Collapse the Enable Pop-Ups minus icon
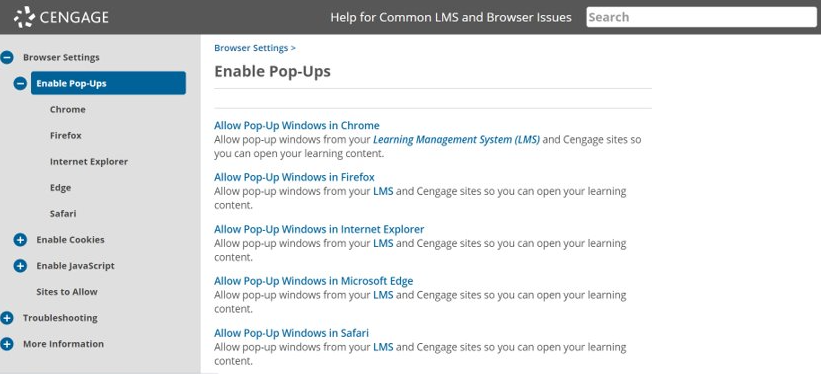821x374 pixels. click(x=20, y=83)
